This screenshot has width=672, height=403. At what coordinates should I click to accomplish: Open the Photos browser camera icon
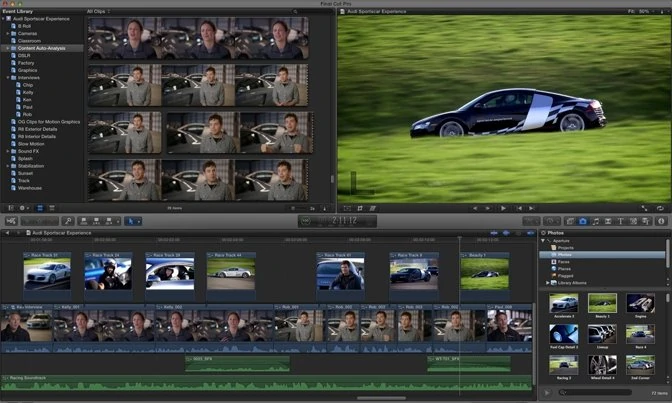click(582, 221)
